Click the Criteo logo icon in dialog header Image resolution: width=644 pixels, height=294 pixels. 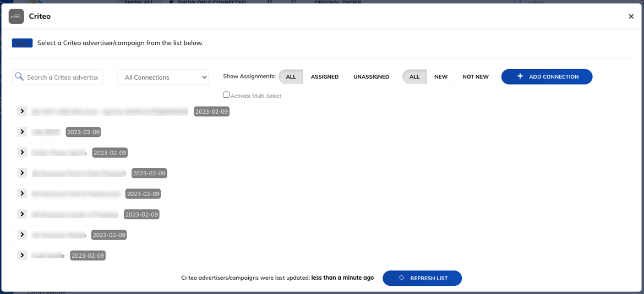[16, 16]
